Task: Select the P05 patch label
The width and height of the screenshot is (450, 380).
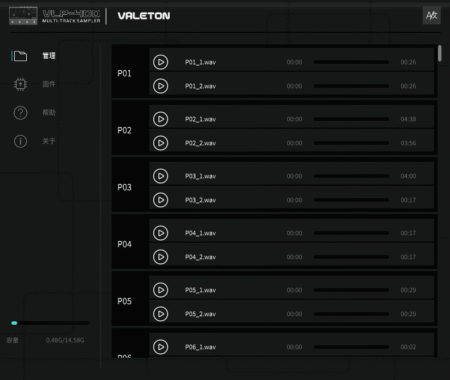Action: 124,302
